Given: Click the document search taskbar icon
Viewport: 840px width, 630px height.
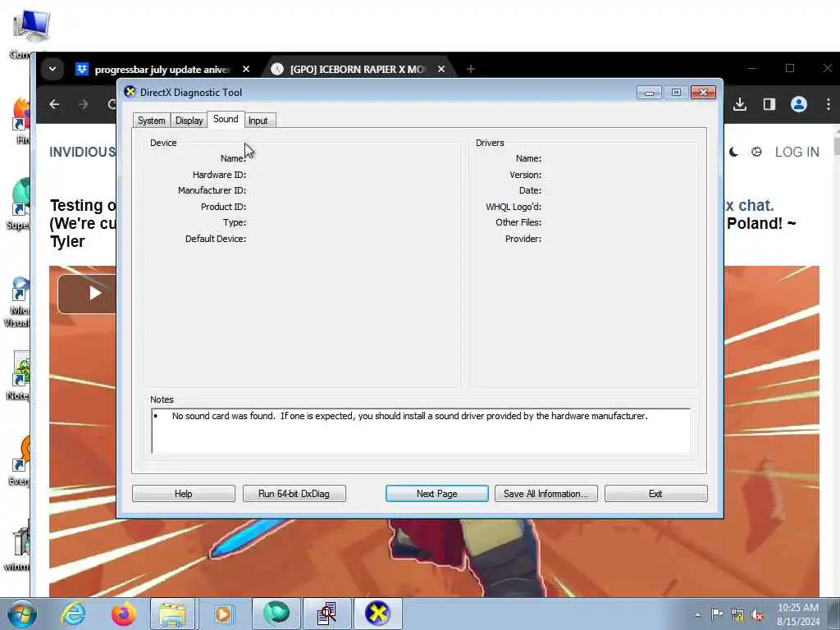Looking at the screenshot, I should pyautogui.click(x=326, y=614).
